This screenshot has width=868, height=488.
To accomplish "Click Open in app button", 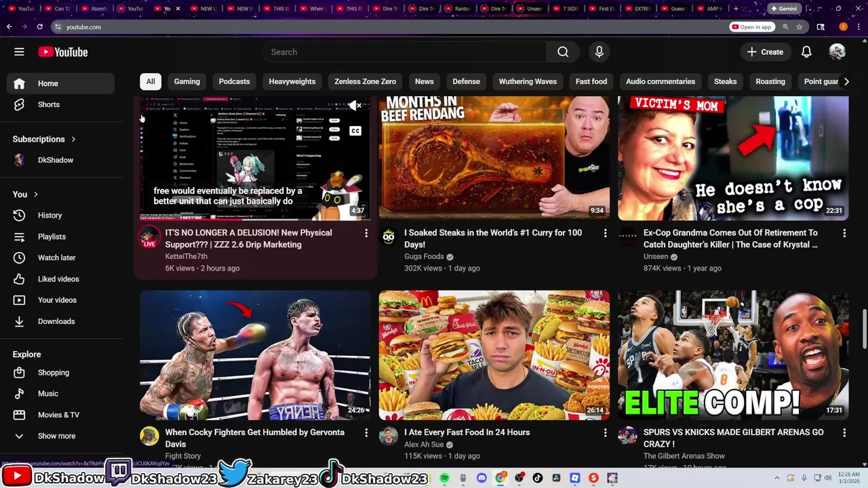I will click(751, 27).
